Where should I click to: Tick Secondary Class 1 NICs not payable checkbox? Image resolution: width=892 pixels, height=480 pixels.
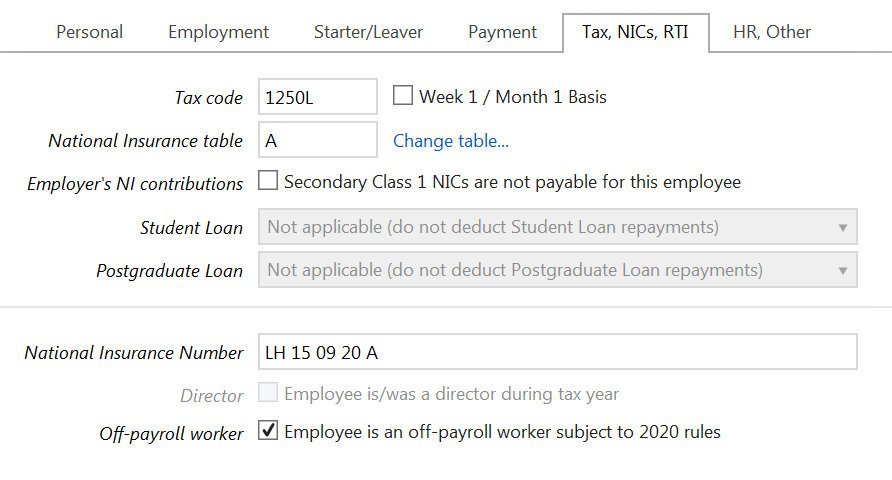point(268,182)
